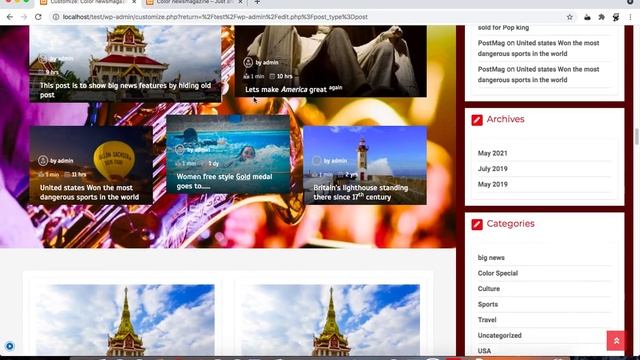The height and width of the screenshot is (360, 640).
Task: Open a new browser tab with plus
Action: [257, 2]
